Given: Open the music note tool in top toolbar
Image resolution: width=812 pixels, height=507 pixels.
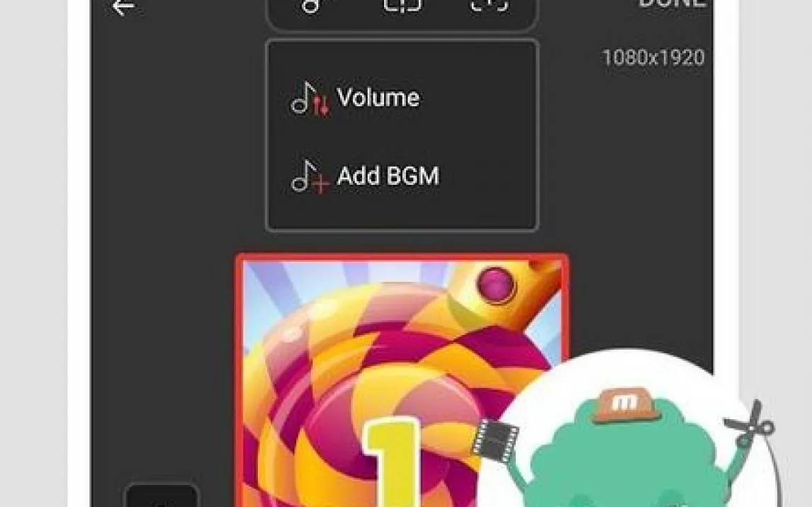Looking at the screenshot, I should tap(311, 6).
